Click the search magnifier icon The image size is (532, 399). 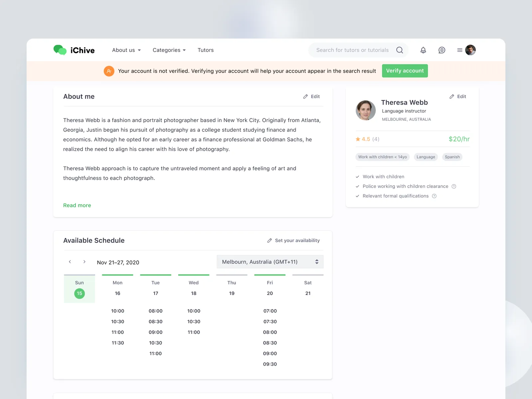click(400, 50)
